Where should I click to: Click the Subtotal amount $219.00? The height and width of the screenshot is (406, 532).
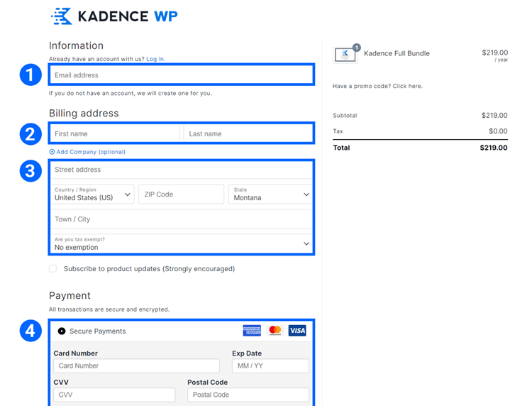click(494, 116)
